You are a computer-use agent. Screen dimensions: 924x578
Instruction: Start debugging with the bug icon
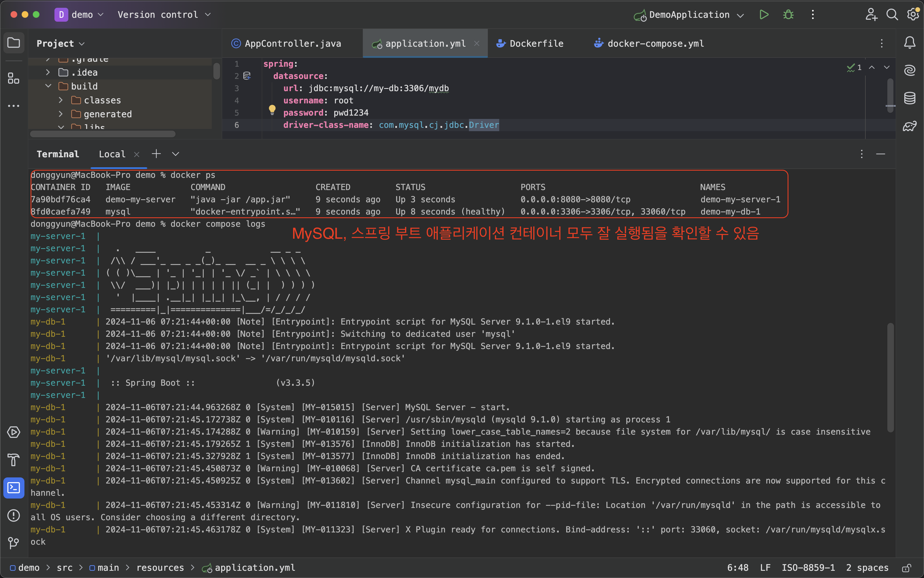(788, 14)
